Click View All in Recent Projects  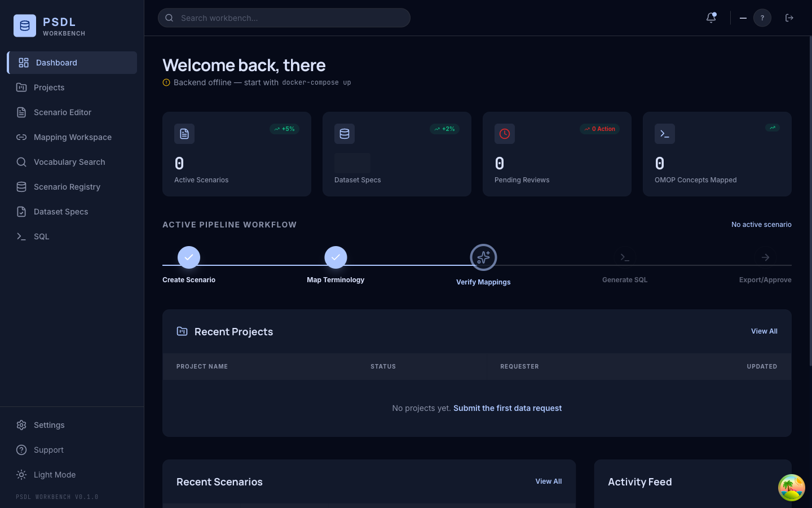764,331
